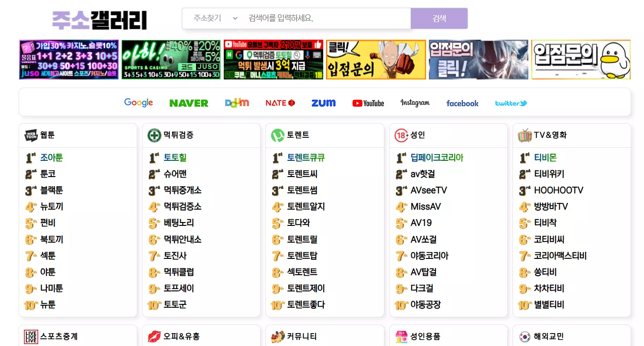Open the NAVER logo link
Screen dimensions: 644x346
pos(189,103)
